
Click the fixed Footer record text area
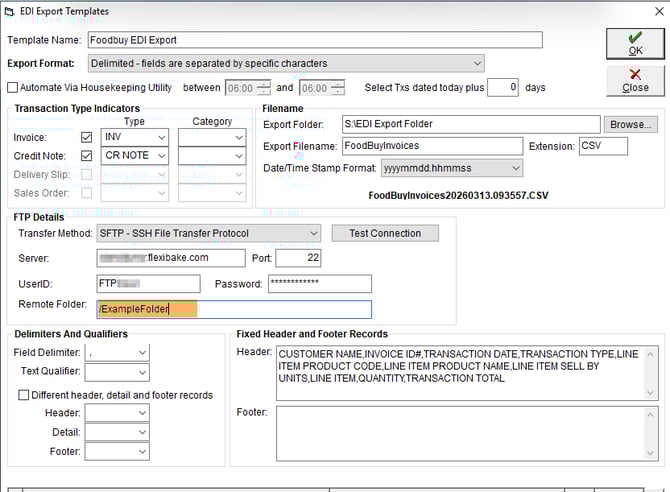click(x=467, y=433)
